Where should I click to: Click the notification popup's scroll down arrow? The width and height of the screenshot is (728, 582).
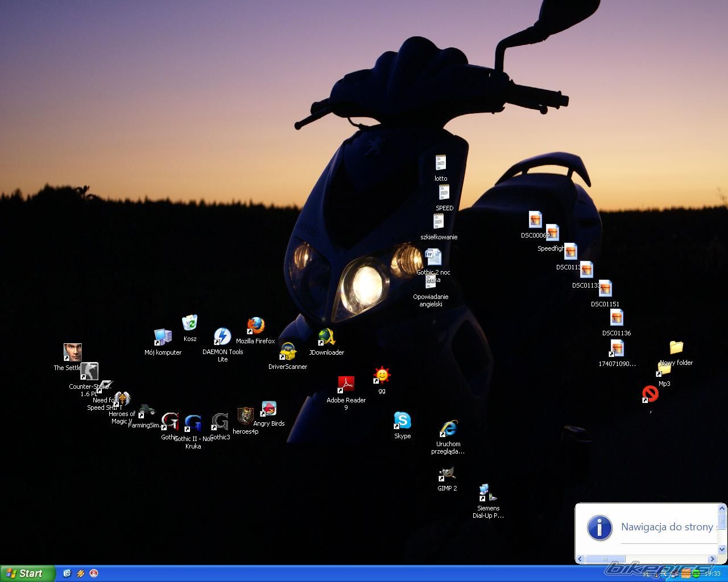[x=722, y=550]
